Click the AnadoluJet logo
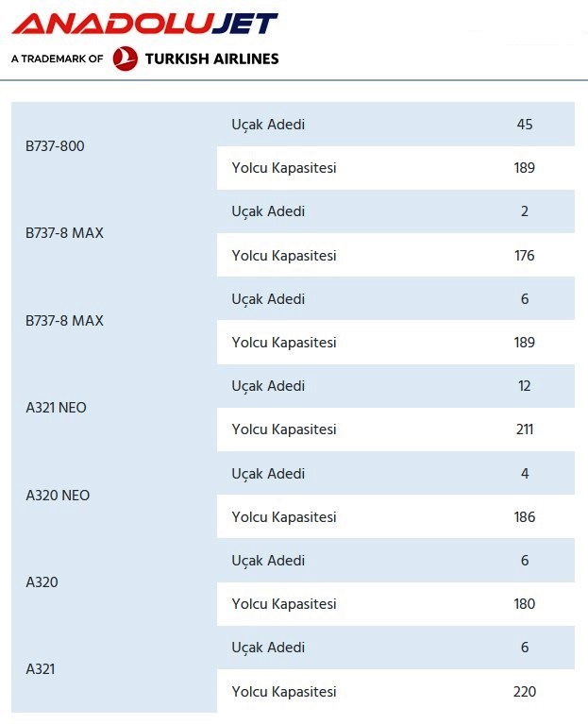588x724 pixels. click(x=145, y=23)
